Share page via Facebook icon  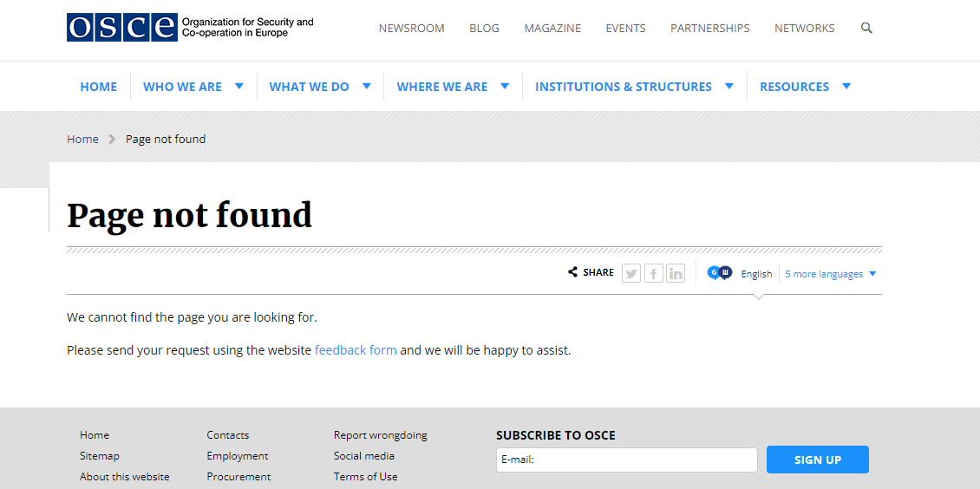click(654, 274)
